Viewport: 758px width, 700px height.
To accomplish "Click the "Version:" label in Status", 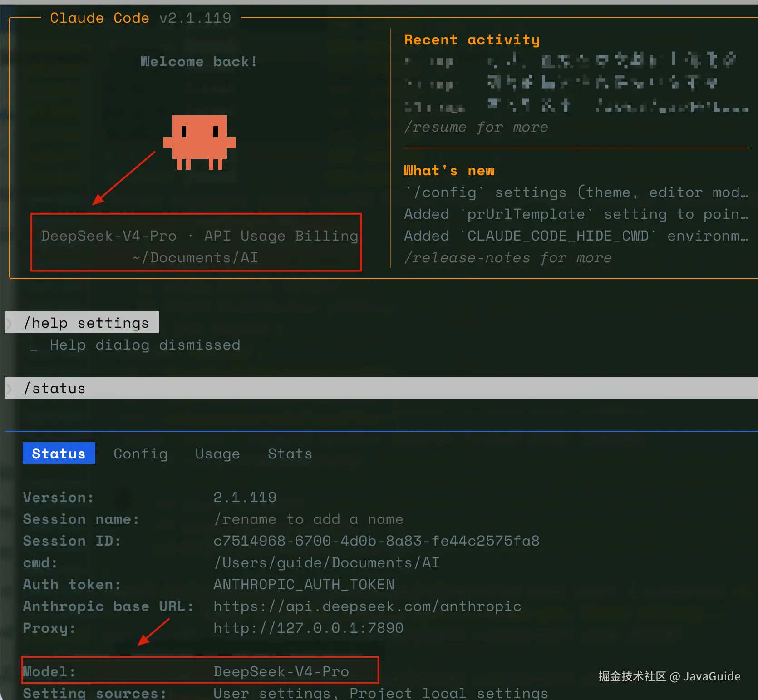I will 59,497.
